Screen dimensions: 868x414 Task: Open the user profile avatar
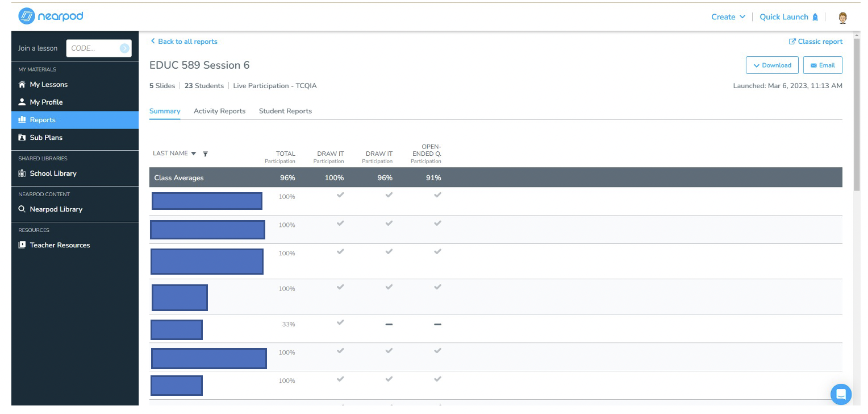click(843, 17)
